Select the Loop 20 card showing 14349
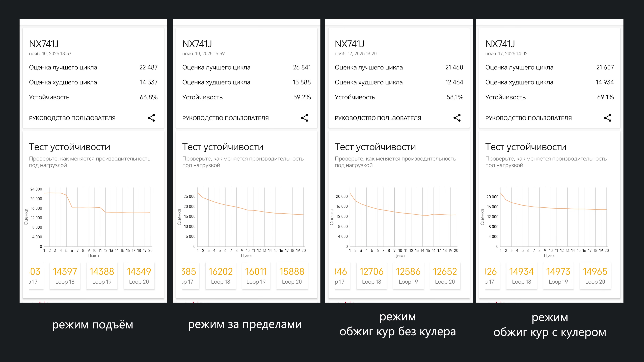The image size is (644, 362). tap(139, 276)
